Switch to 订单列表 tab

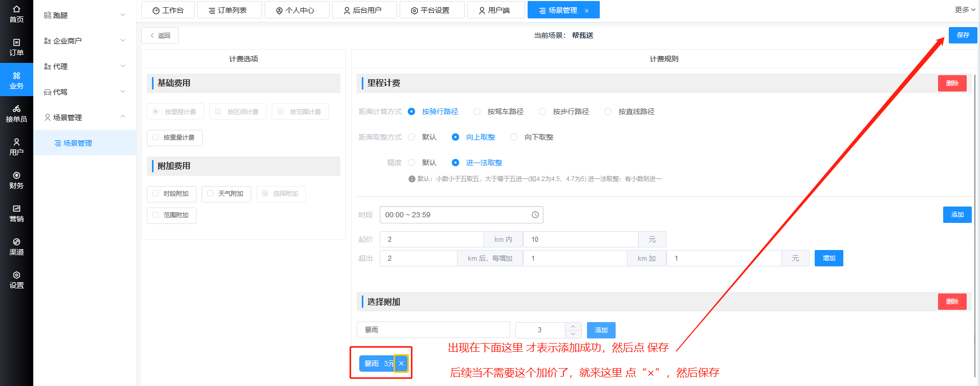point(229,10)
